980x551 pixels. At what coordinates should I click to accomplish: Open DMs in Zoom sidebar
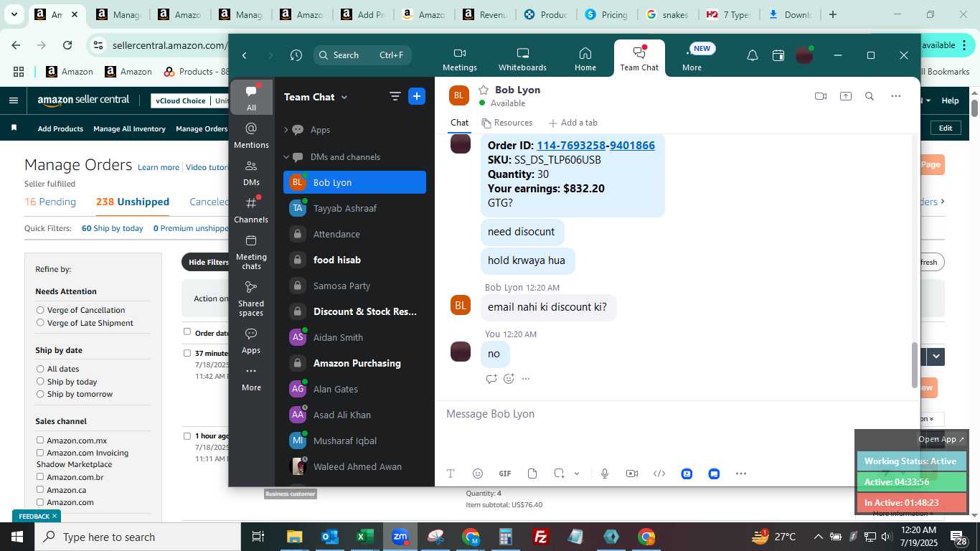click(x=251, y=172)
